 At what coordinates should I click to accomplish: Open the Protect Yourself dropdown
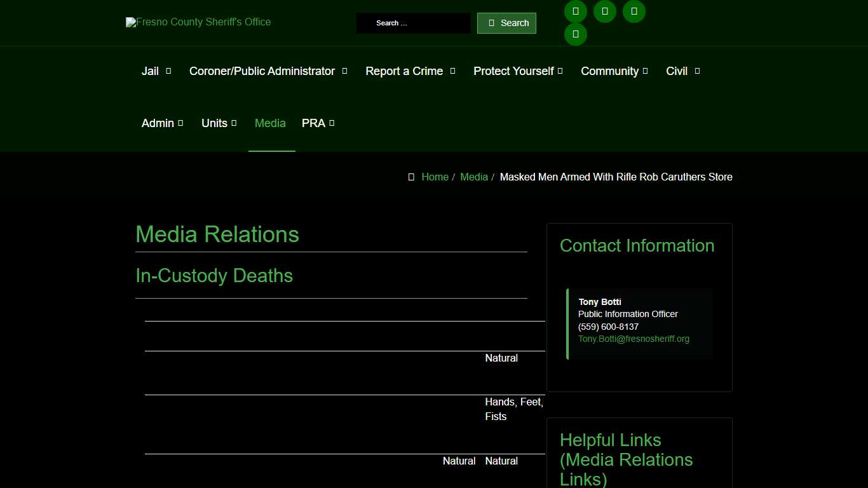517,71
